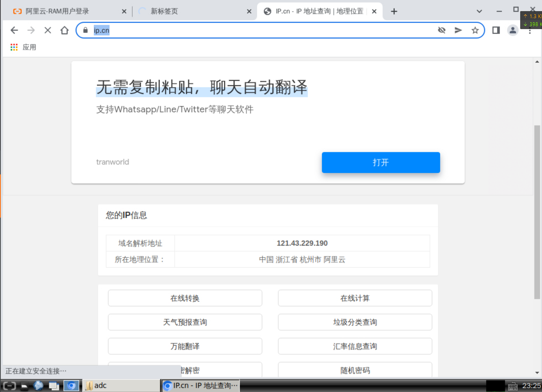Switch to 新标签页 tab
This screenshot has height=392, width=542.
coord(164,11)
